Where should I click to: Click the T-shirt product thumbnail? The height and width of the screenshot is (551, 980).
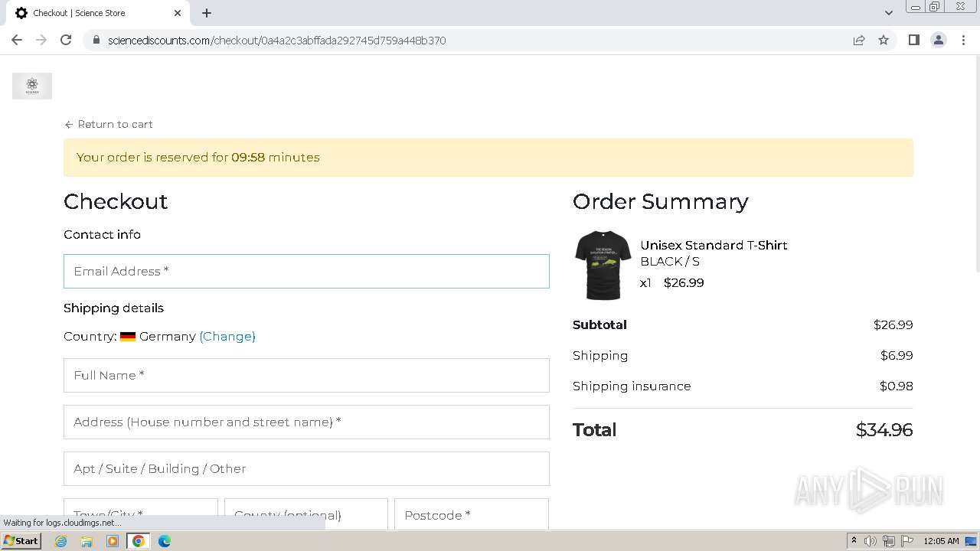click(603, 265)
